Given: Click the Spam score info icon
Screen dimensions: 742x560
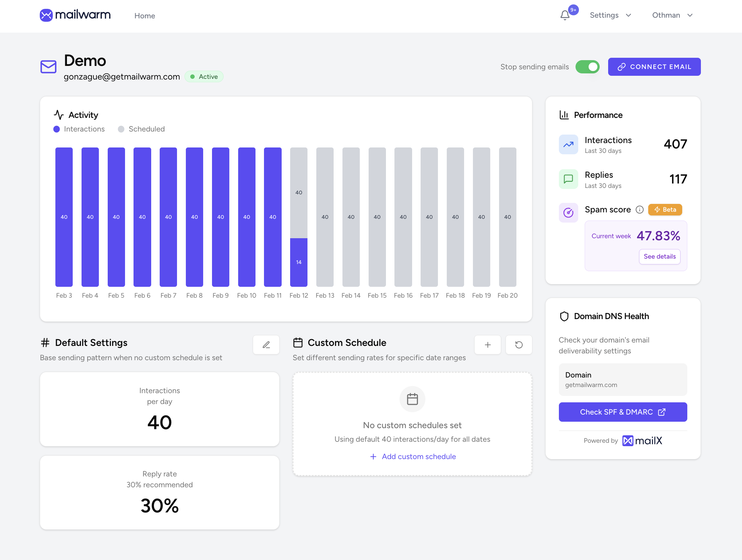Looking at the screenshot, I should [x=639, y=210].
